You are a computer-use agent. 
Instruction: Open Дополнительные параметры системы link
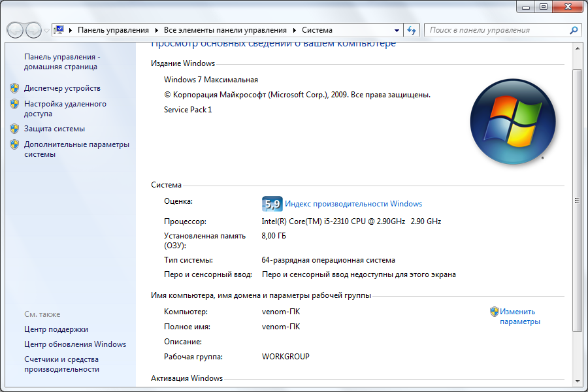(77, 150)
